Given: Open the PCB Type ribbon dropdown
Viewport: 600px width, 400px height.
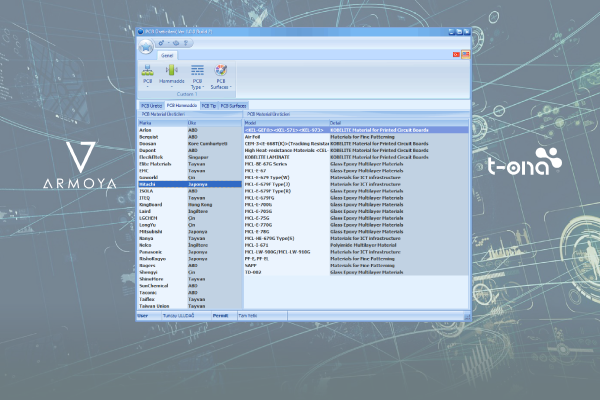Looking at the screenshot, I should [197, 77].
